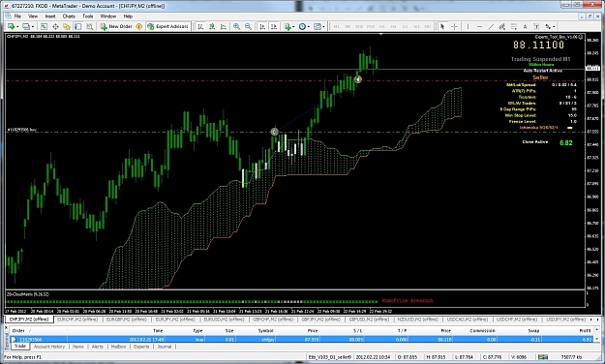Screen dimensions: 605x364
Task: Open the MetaEditor yellow diamond icon
Action: [138, 26]
